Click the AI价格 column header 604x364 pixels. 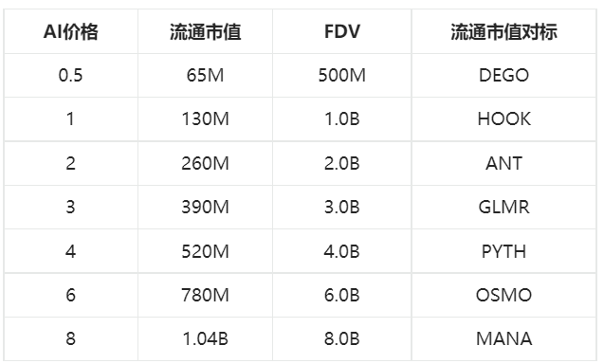click(x=71, y=31)
